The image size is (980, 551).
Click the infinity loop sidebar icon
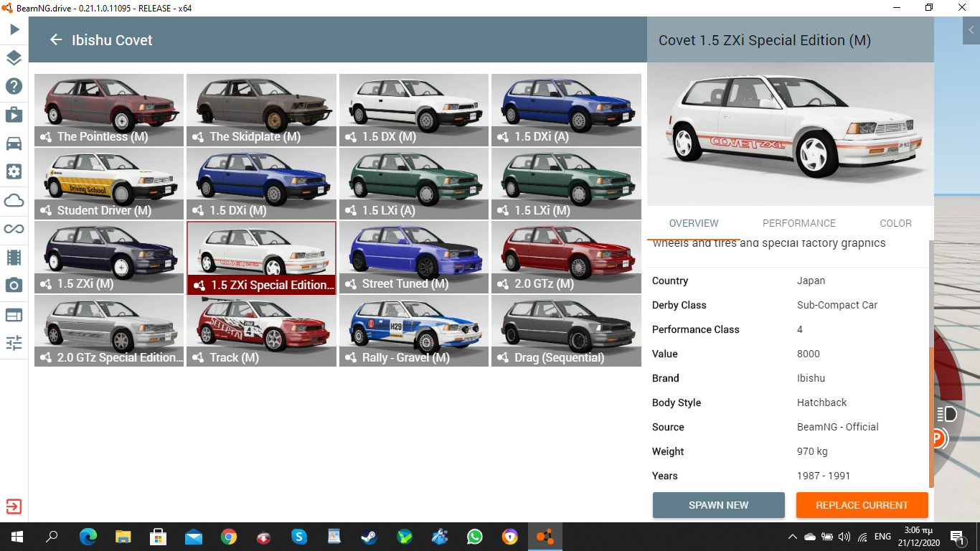[14, 229]
